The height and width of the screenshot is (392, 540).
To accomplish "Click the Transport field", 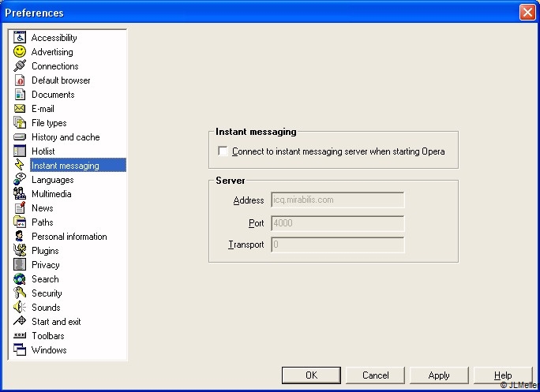I will 338,245.
